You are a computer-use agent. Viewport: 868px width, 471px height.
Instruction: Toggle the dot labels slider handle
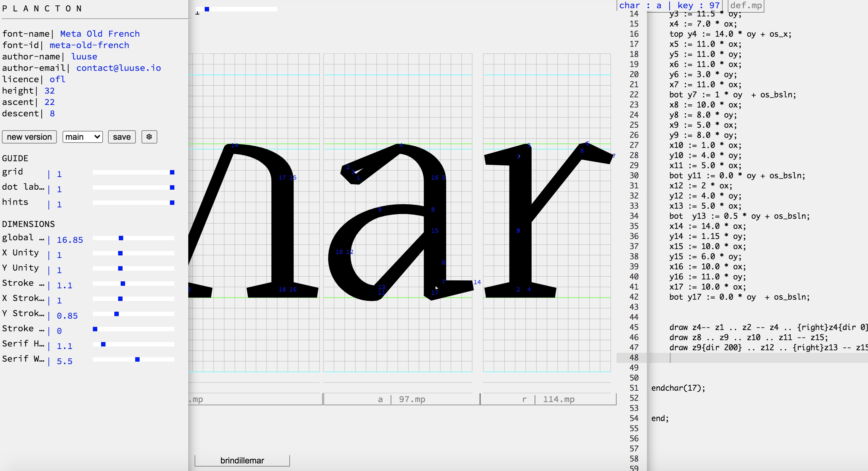(x=172, y=187)
